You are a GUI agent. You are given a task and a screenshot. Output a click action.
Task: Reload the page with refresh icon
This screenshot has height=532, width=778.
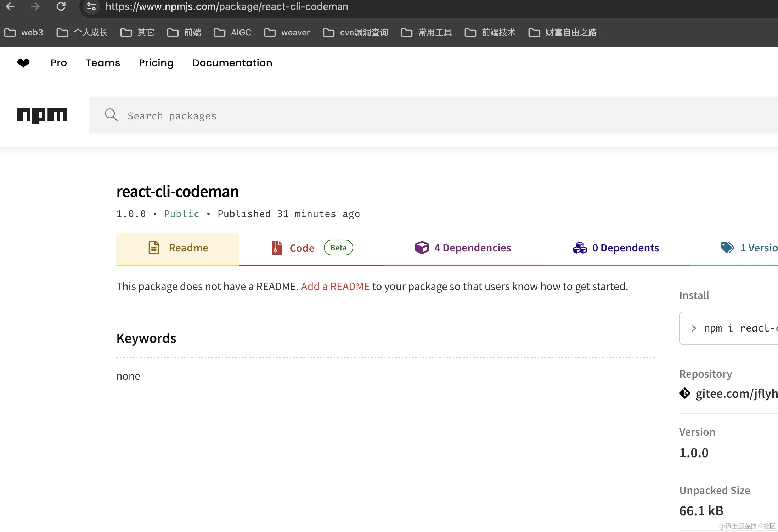[61, 6]
